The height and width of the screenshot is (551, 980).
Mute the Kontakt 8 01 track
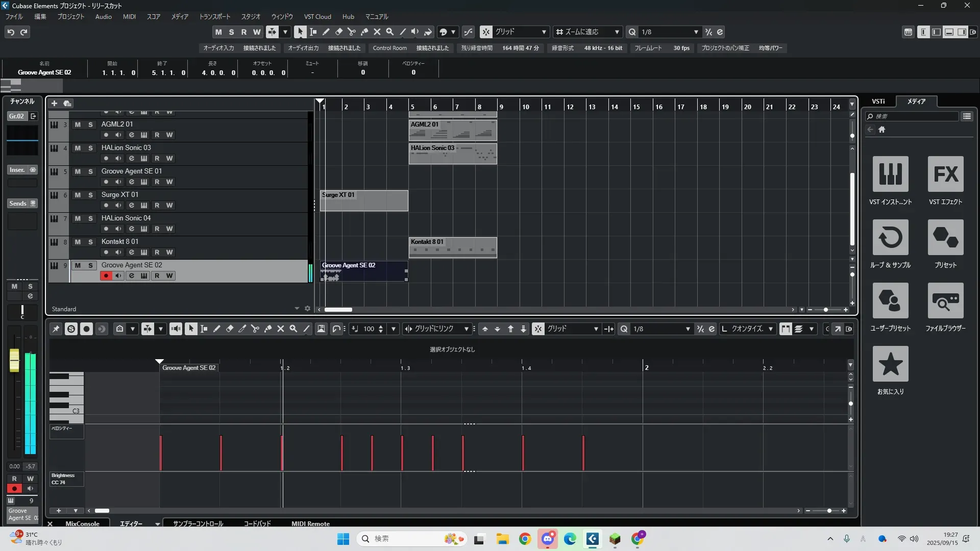tap(78, 242)
